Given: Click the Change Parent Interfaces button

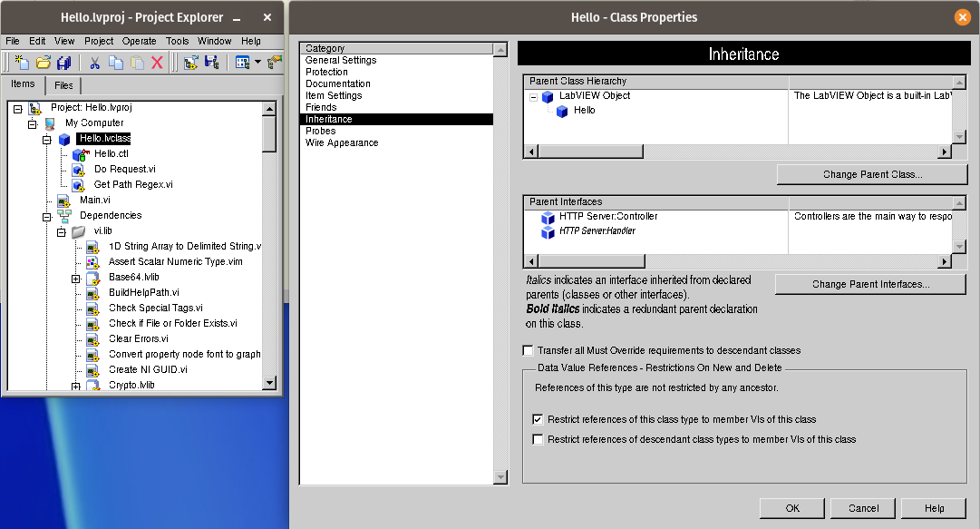Looking at the screenshot, I should pyautogui.click(x=870, y=285).
